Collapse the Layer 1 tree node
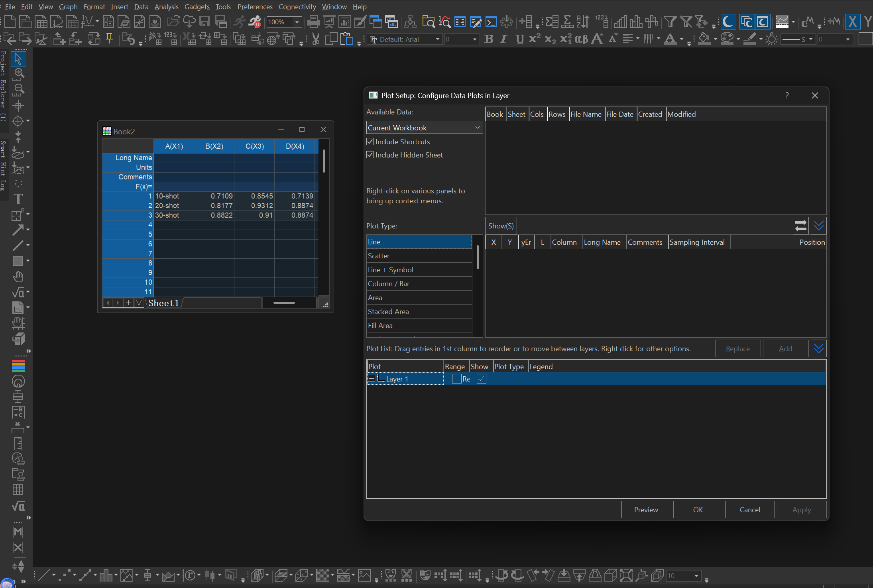This screenshot has height=588, width=873. click(371, 379)
